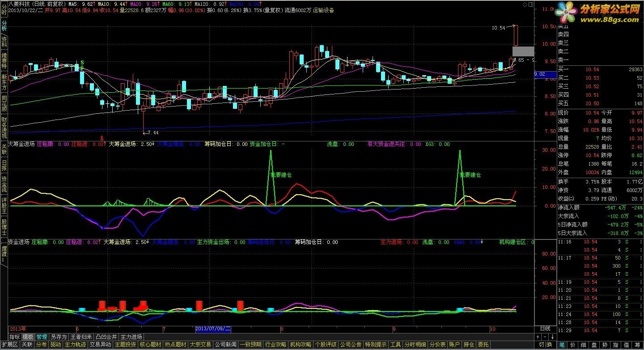The image size is (644, 350).
Task: Click the down-arrow button beside the minus
Action: [553, 337]
